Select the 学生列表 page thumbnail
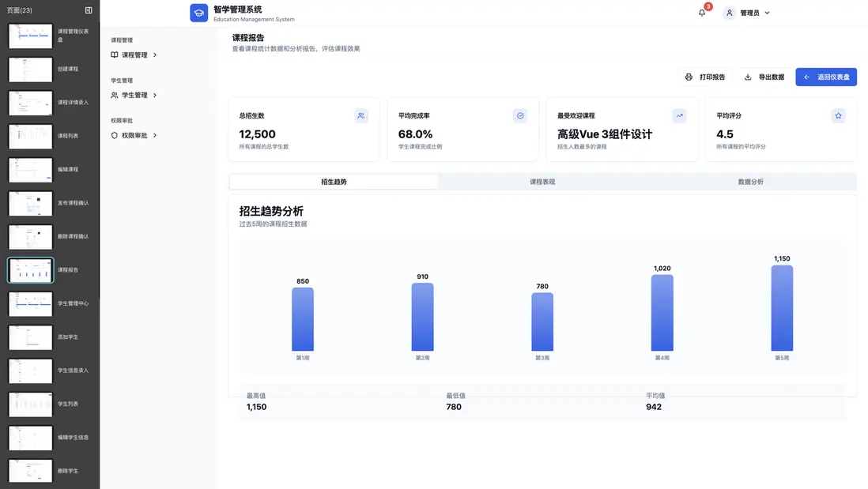The image size is (868, 489). (x=31, y=404)
